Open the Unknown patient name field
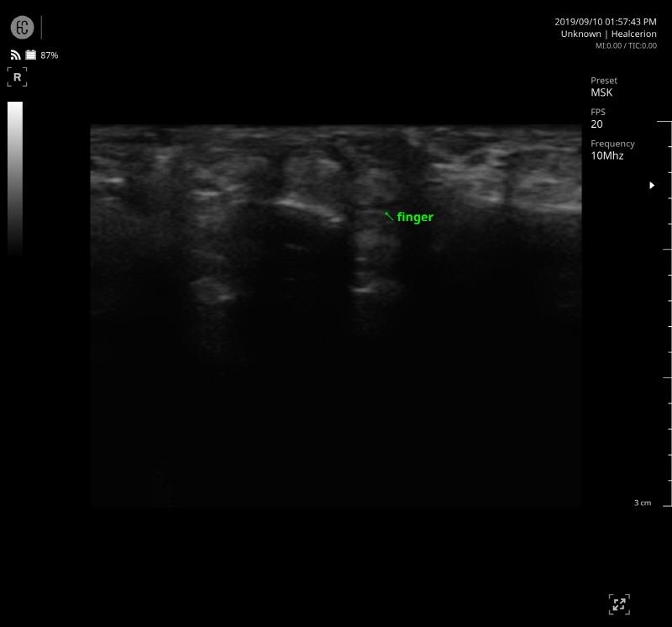The height and width of the screenshot is (627, 672). point(580,34)
